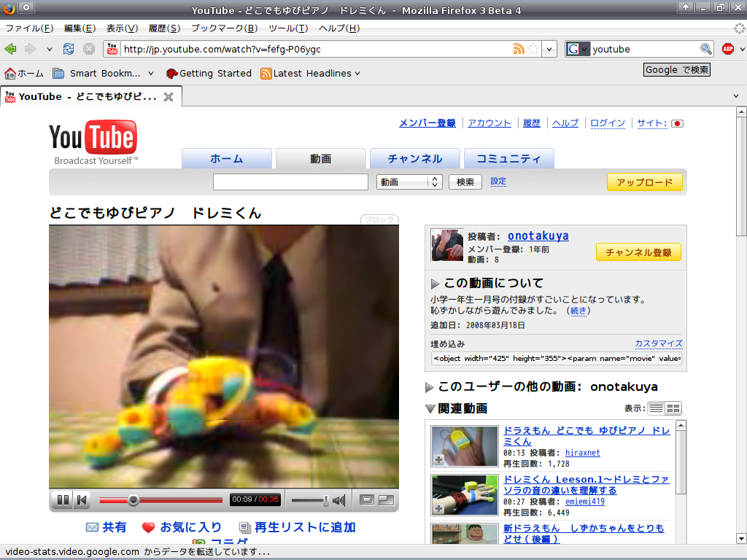The height and width of the screenshot is (560, 747).
Task: Collapse the 関連動画 section
Action: point(430,408)
